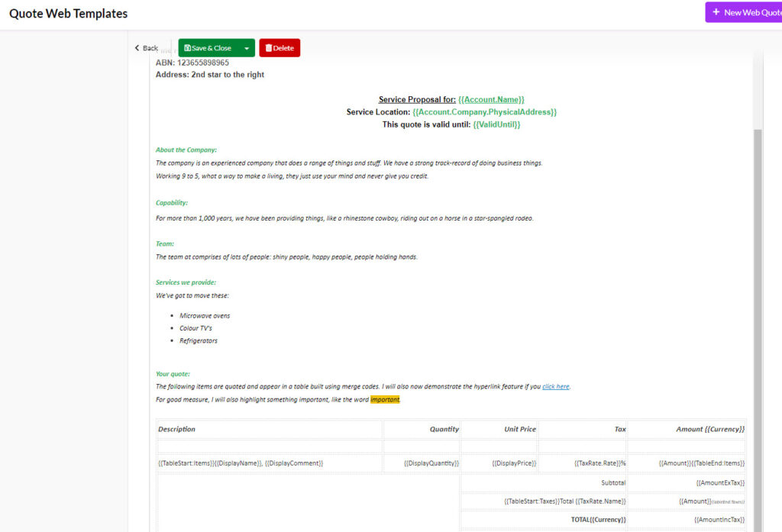Open the Save & Close dropdown arrow

(244, 47)
